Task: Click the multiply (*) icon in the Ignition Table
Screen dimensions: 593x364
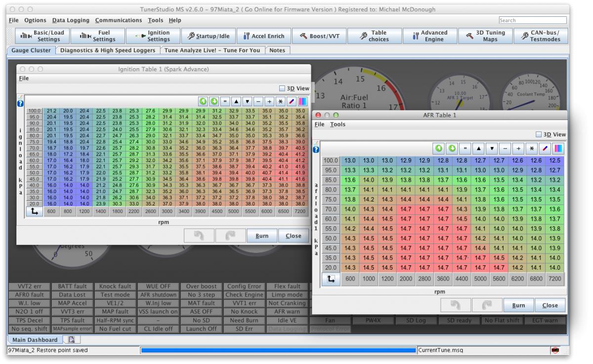Action: pos(280,101)
